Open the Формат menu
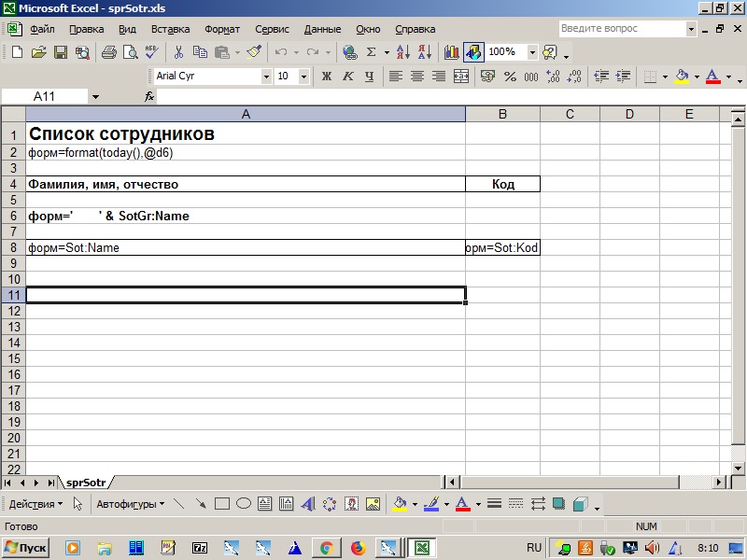The width and height of the screenshot is (747, 560). pos(222,29)
